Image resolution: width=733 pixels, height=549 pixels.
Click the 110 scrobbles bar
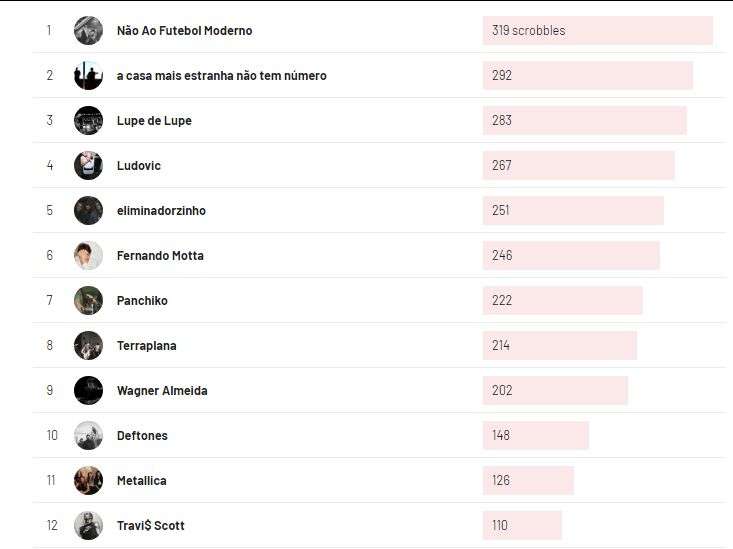522,526
